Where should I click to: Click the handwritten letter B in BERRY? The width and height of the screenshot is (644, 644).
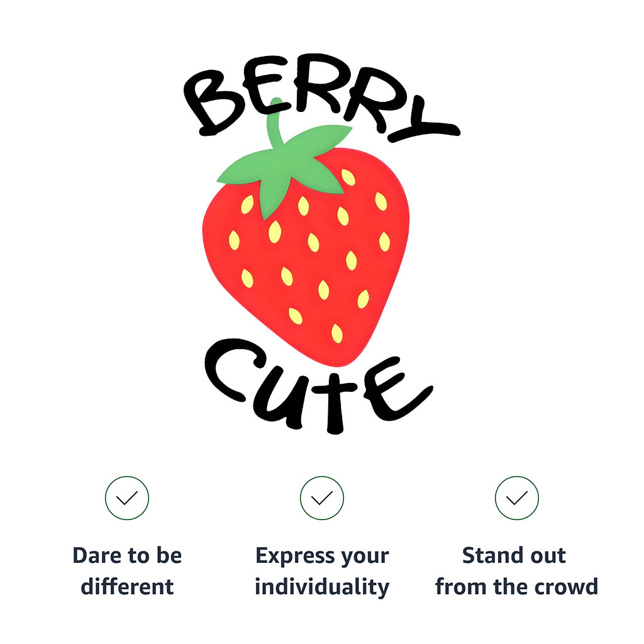214,102
